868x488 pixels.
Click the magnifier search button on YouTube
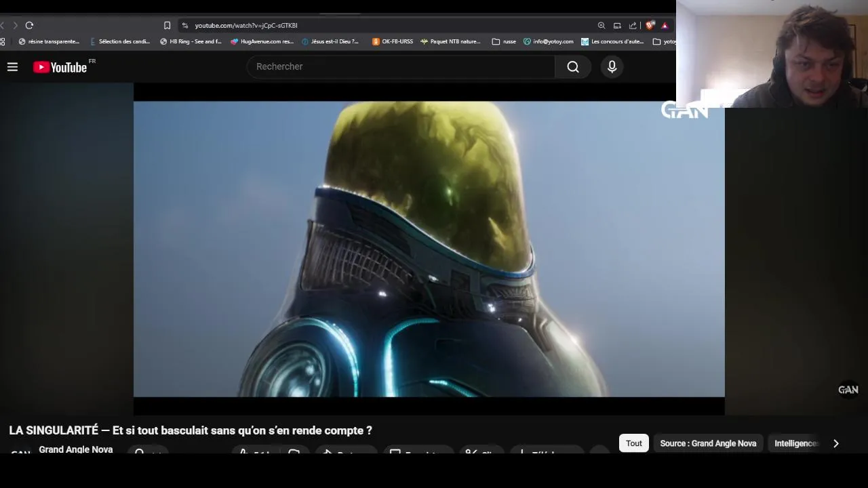(x=573, y=66)
